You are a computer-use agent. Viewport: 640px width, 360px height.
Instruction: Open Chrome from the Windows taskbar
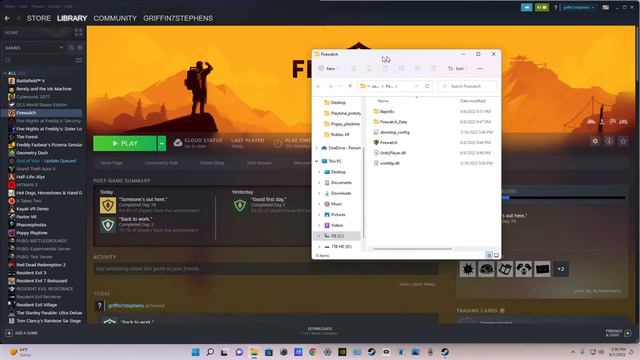[313, 352]
